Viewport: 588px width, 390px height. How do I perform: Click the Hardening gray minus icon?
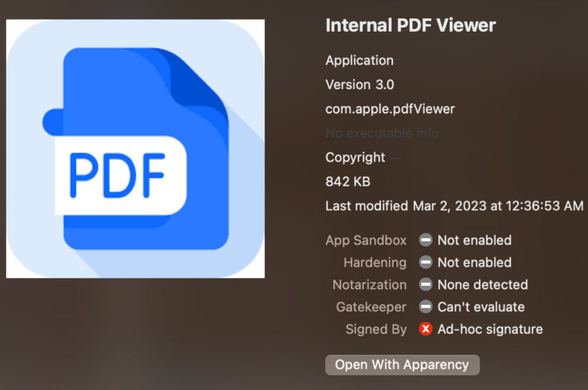pyautogui.click(x=425, y=262)
